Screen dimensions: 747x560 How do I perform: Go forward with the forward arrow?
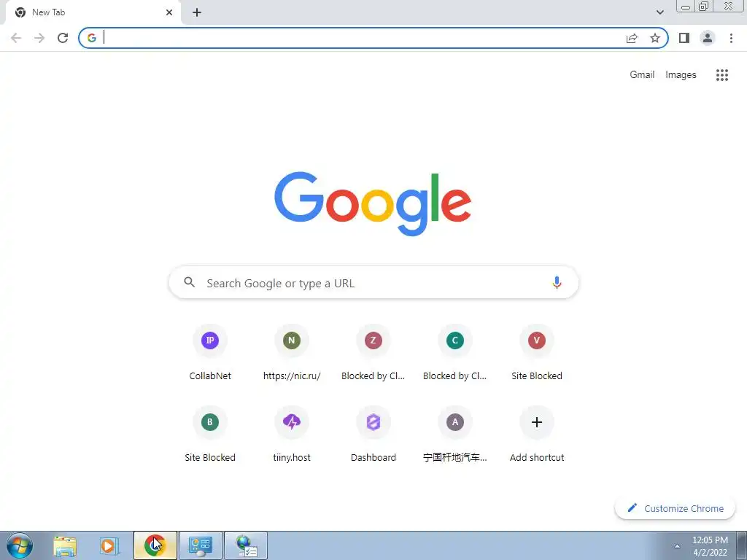tap(39, 38)
